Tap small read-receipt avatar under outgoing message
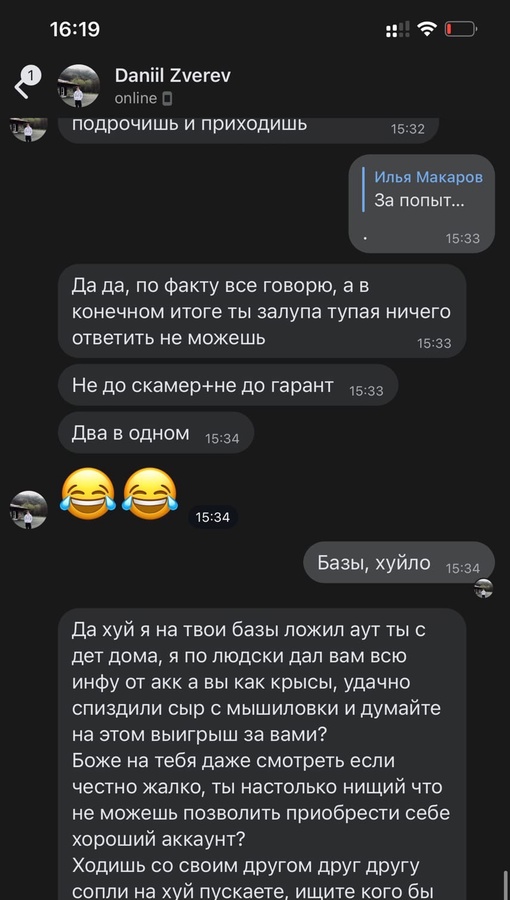 [484, 589]
